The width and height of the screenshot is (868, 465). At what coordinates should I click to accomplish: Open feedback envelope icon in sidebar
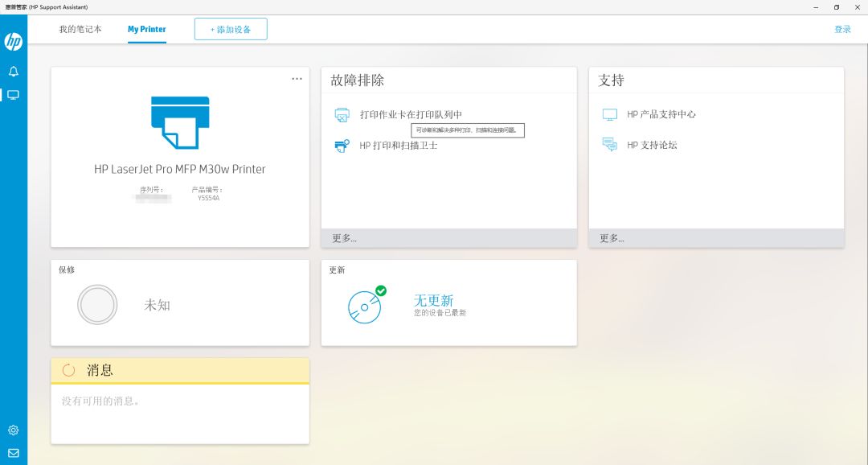coord(14,453)
